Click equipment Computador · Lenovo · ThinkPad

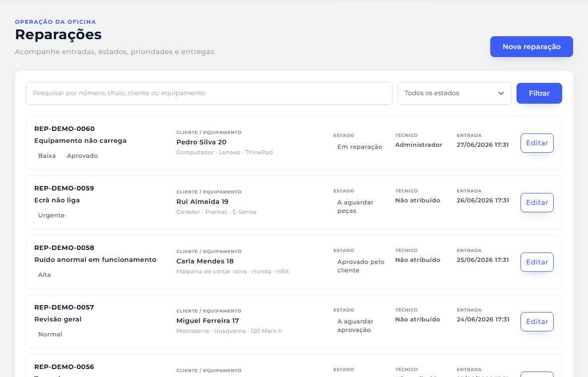225,152
